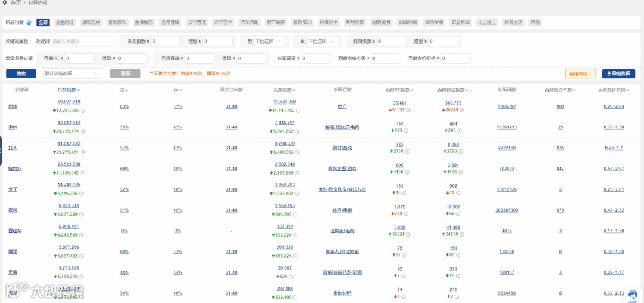Click the clock icon beside 4,243,518 increase

81,235
